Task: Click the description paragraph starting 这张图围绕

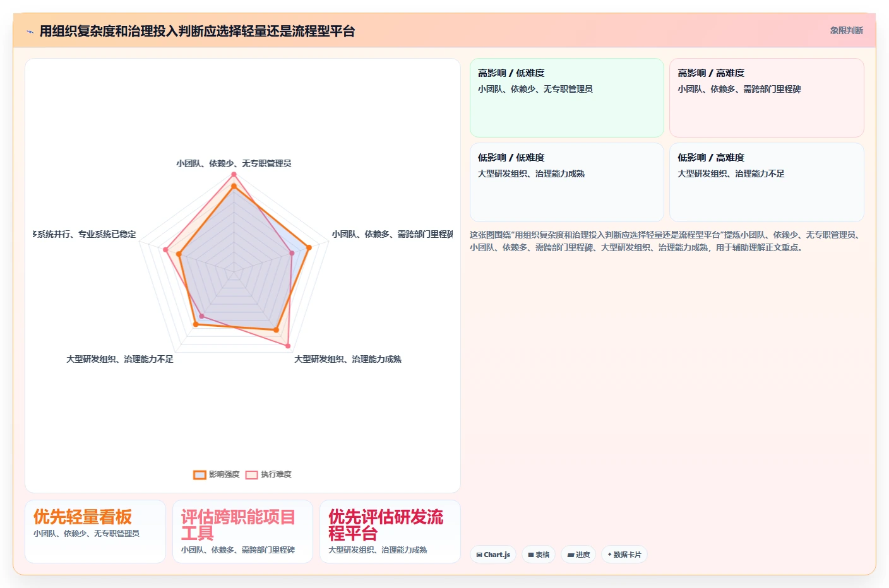Action: click(x=665, y=241)
